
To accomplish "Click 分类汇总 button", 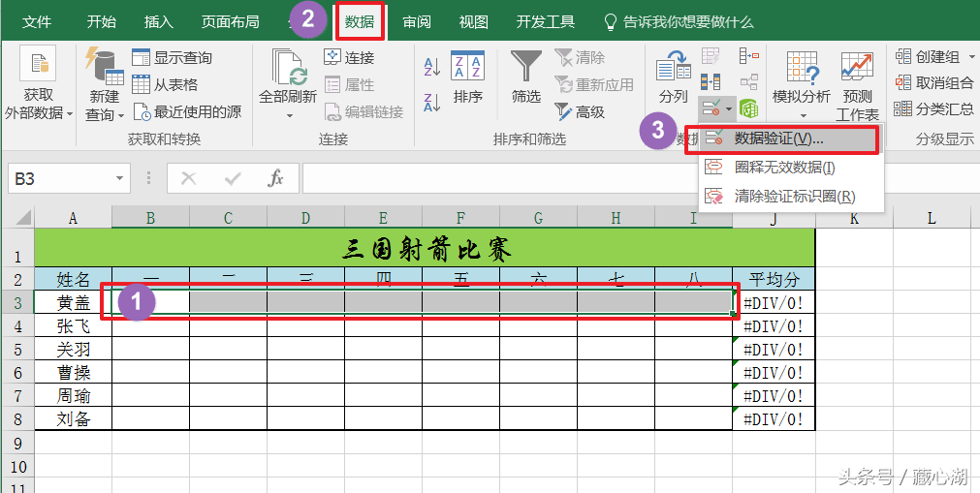I will [x=934, y=109].
